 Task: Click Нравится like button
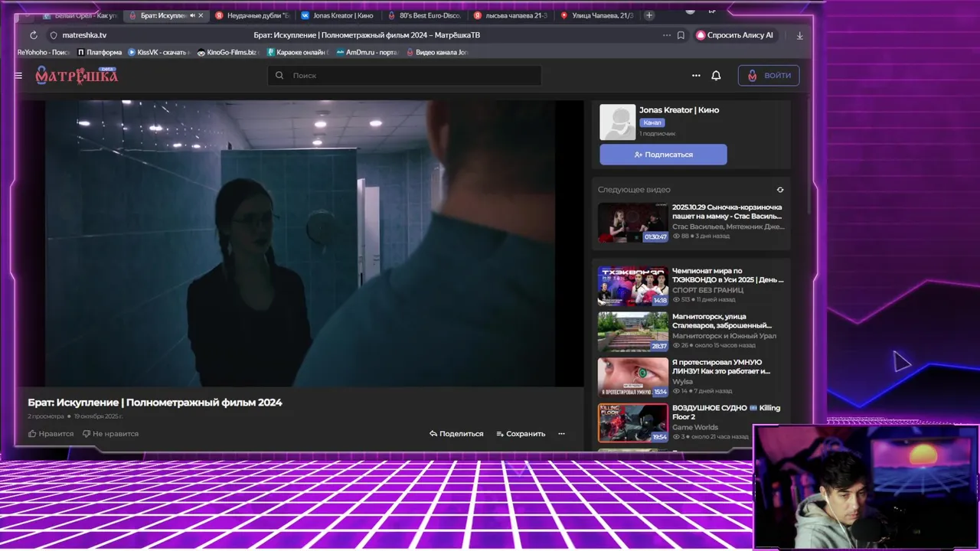pyautogui.click(x=51, y=434)
